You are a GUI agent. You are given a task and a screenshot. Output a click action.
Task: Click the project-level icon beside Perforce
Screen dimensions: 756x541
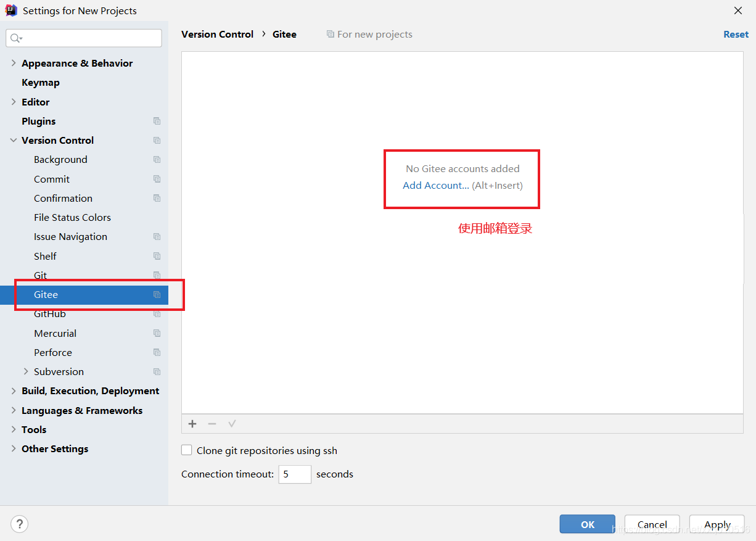(x=157, y=352)
